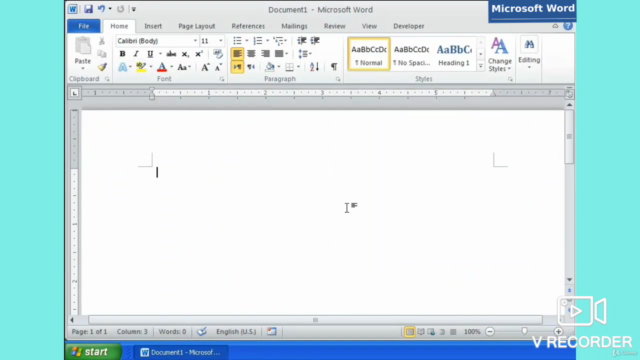Click the tab selector box left of ruler
The height and width of the screenshot is (360, 640).
[74, 93]
